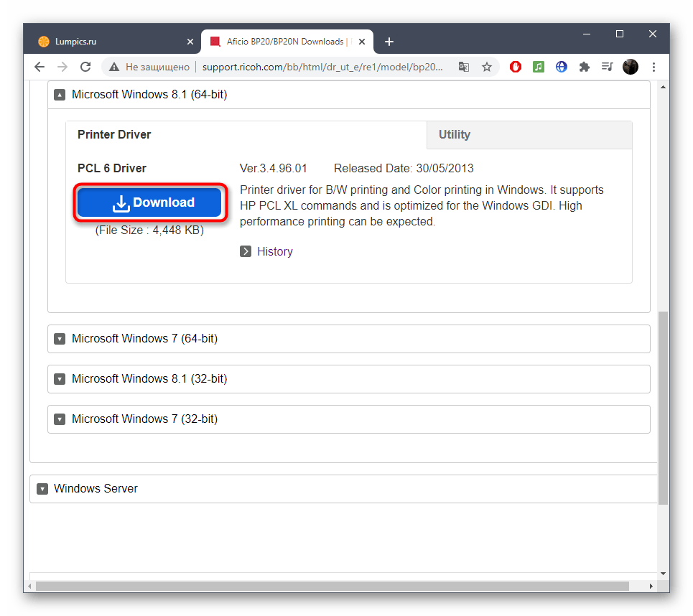Click the scroll left arrow
The image size is (693, 616).
click(29, 587)
